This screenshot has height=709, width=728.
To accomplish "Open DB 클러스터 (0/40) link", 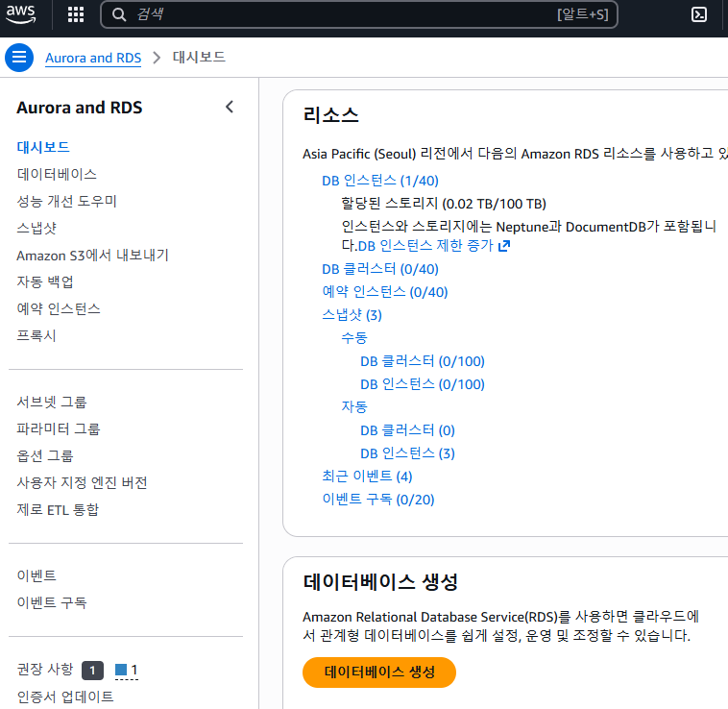I will coord(380,269).
